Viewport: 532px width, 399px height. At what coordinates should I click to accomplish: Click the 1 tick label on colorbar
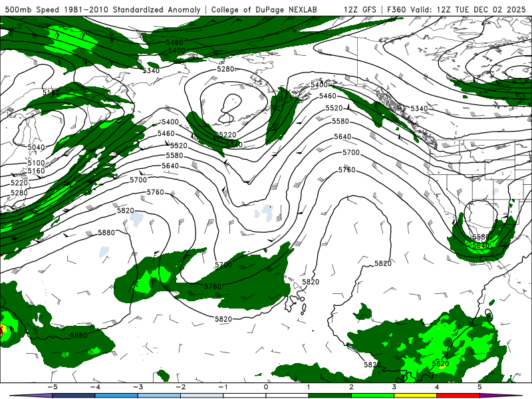point(309,387)
